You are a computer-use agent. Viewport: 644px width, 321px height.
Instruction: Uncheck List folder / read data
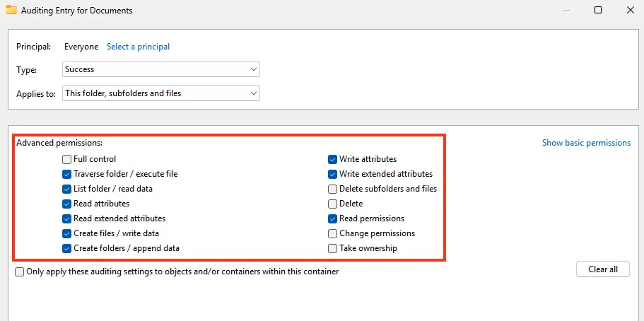point(67,189)
